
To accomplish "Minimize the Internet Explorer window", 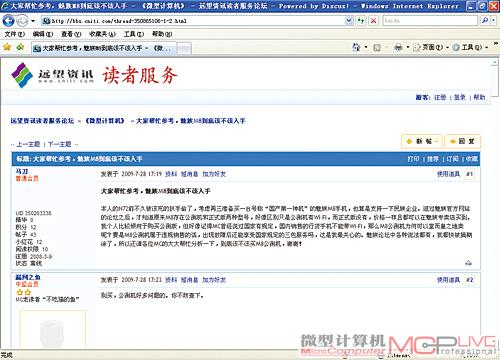I will coord(471,6).
